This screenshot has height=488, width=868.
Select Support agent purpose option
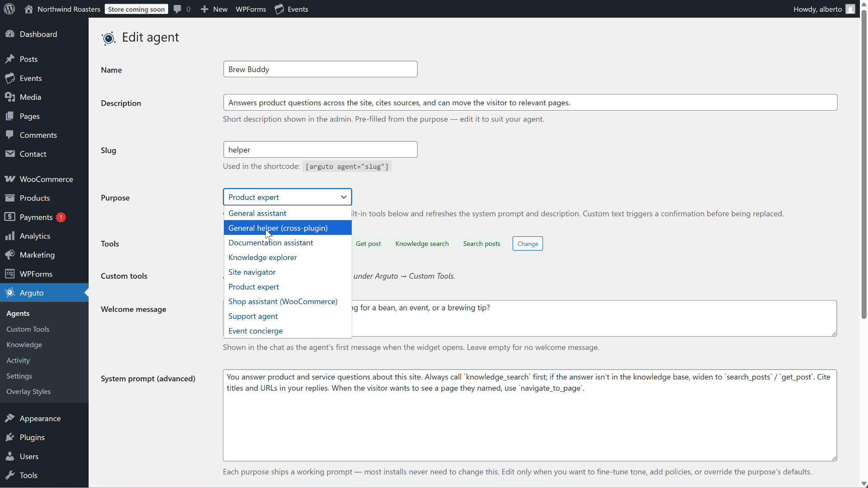(288, 316)
